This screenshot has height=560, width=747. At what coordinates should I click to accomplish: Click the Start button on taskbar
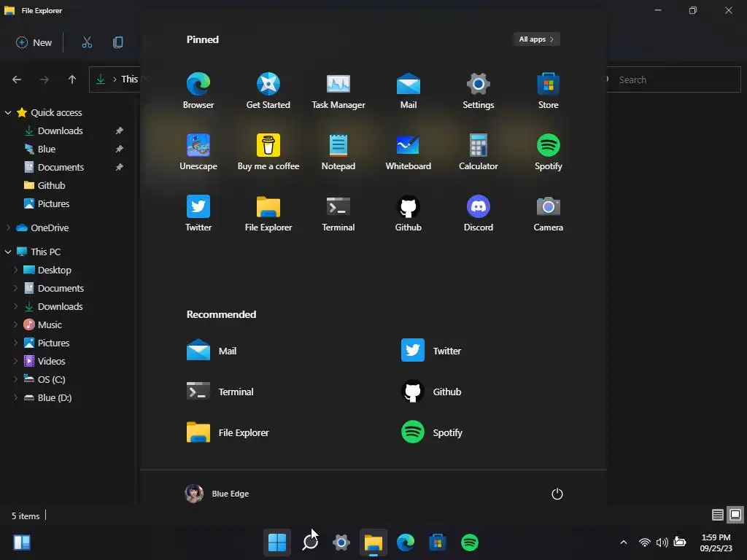click(277, 542)
